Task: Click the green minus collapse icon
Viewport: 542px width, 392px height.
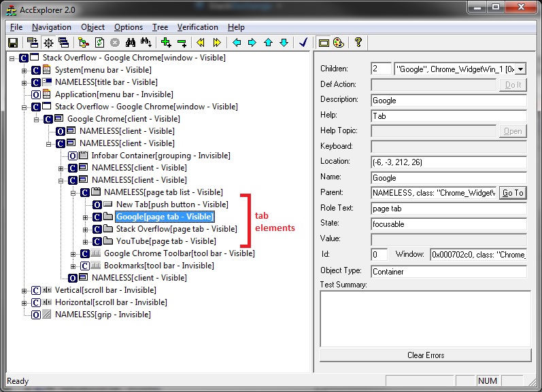Action: point(182,43)
